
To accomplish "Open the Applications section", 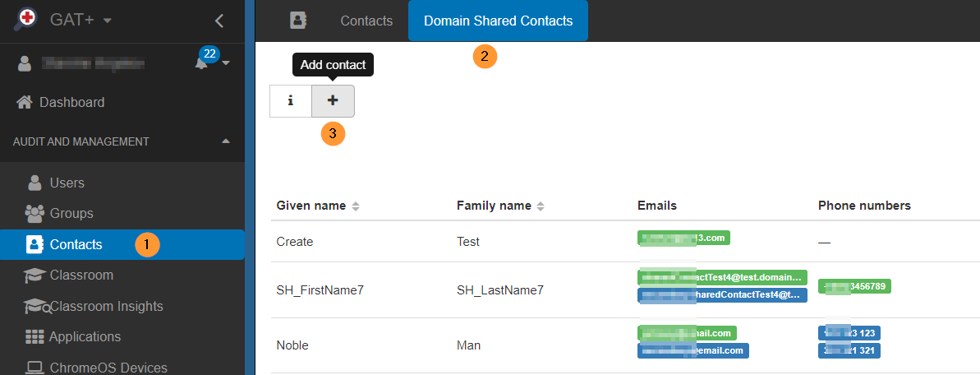I will [x=85, y=336].
